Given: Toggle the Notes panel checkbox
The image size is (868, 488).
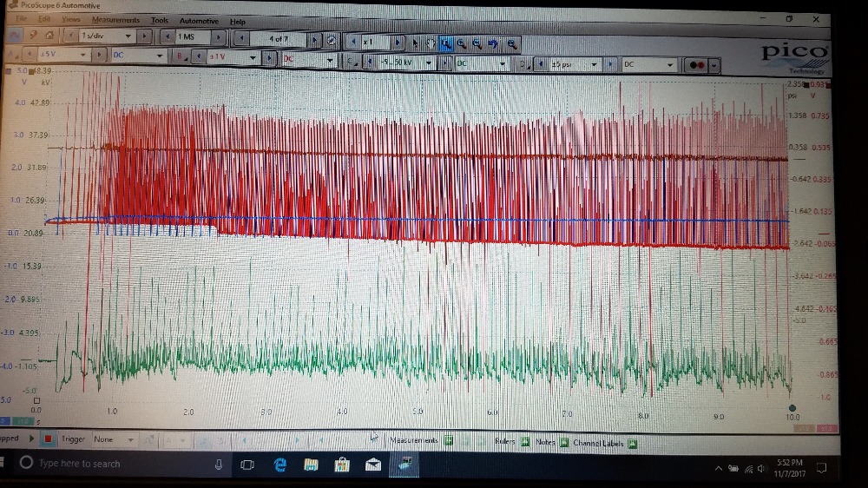Looking at the screenshot, I should click(563, 442).
